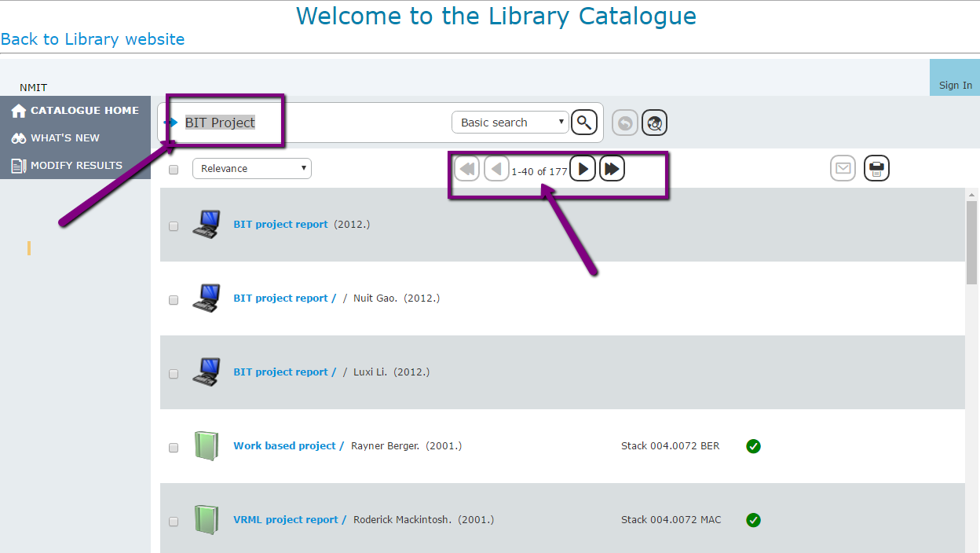Open Catalogue Home in the sidebar
Screen dimensions: 980x553
75,111
